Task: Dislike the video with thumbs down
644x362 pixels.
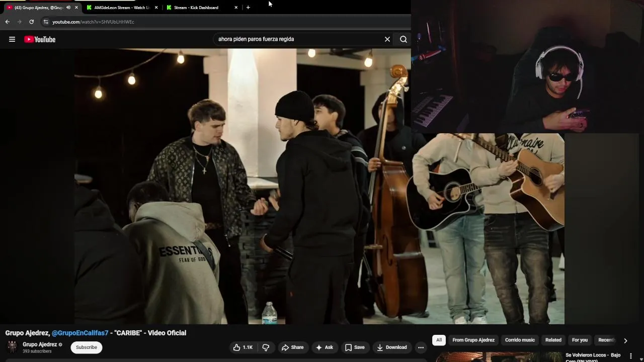Action: (266, 347)
